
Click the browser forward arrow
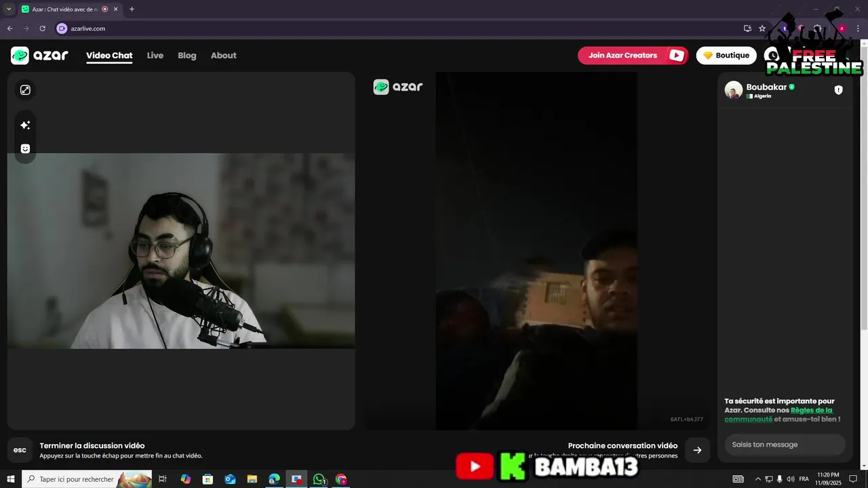(26, 28)
